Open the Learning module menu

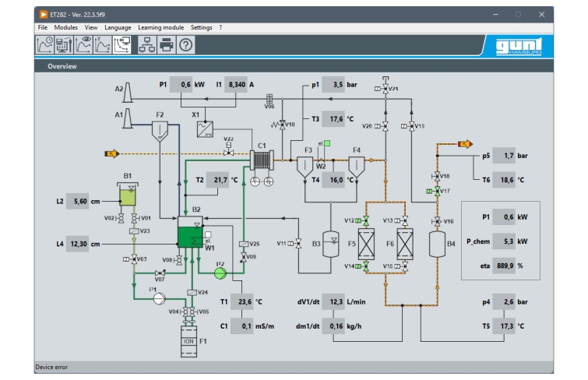coord(160,27)
